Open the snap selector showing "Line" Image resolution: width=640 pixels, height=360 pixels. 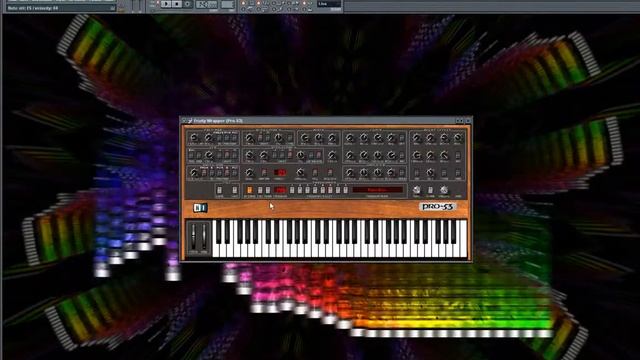click(329, 4)
